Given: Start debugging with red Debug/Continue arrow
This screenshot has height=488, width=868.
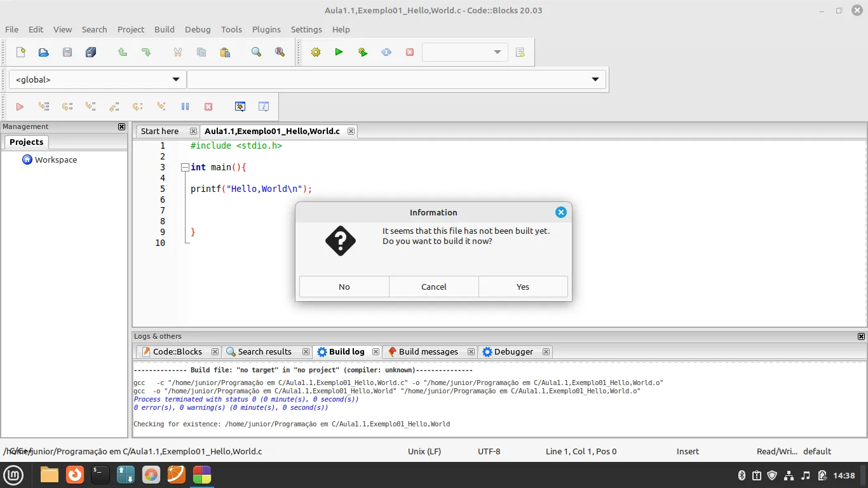Looking at the screenshot, I should pos(20,107).
